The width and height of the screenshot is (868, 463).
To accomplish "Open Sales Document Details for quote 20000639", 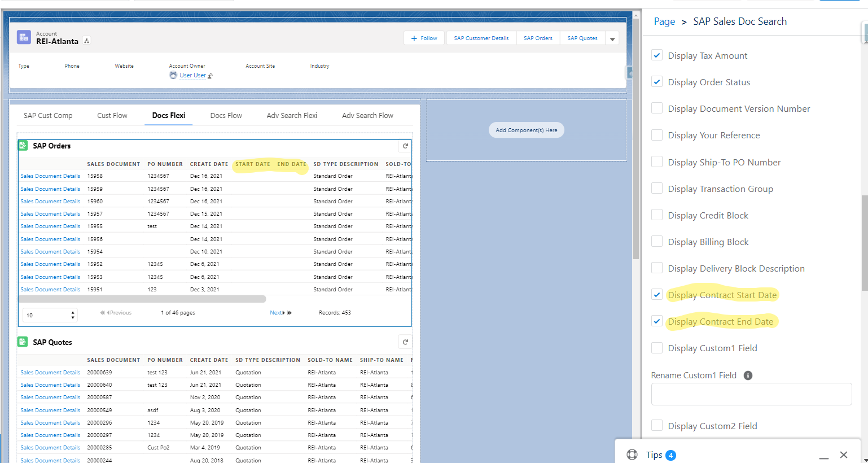I will click(50, 373).
